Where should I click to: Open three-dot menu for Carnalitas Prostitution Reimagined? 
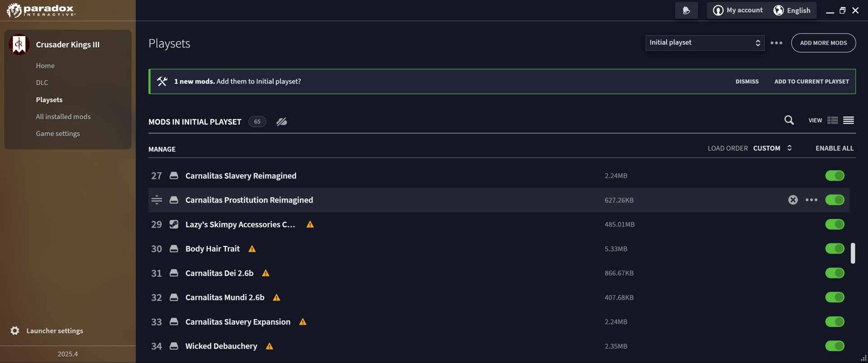[x=811, y=200]
